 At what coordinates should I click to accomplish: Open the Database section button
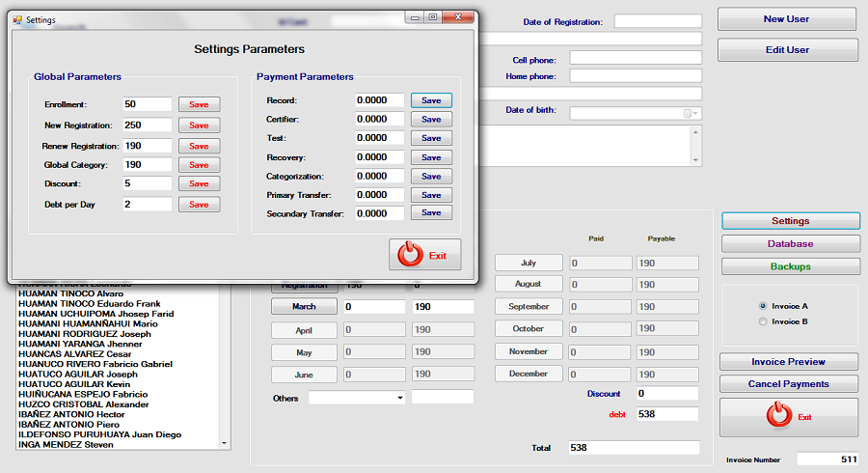790,243
